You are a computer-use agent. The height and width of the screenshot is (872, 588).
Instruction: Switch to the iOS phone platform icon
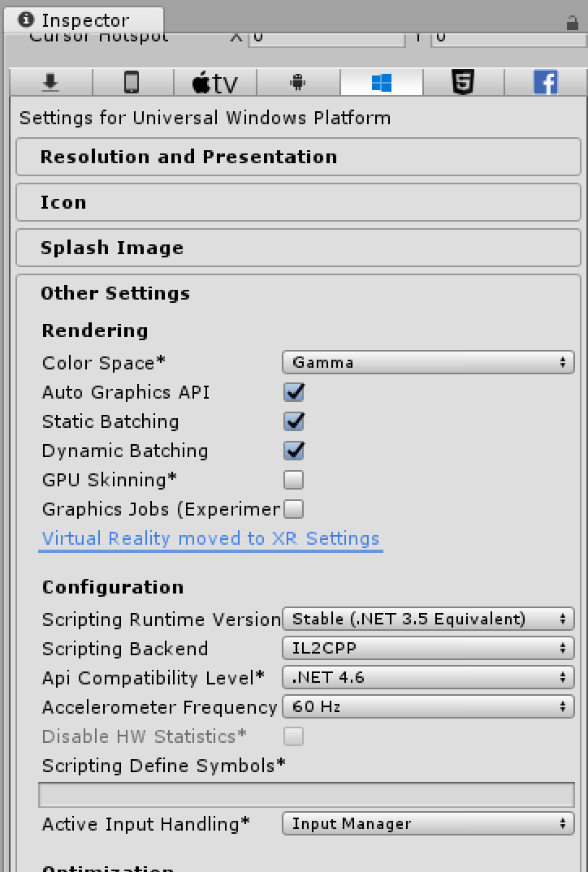click(132, 82)
